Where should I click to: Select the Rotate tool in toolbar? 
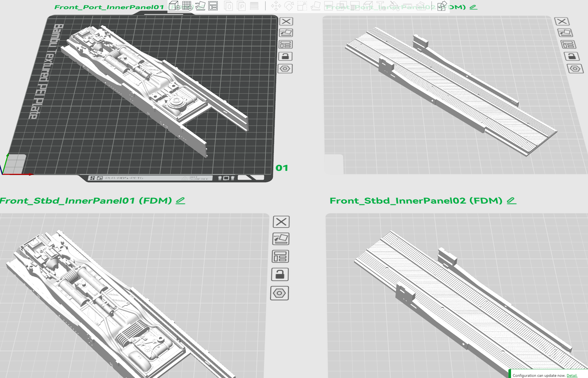[x=289, y=6]
